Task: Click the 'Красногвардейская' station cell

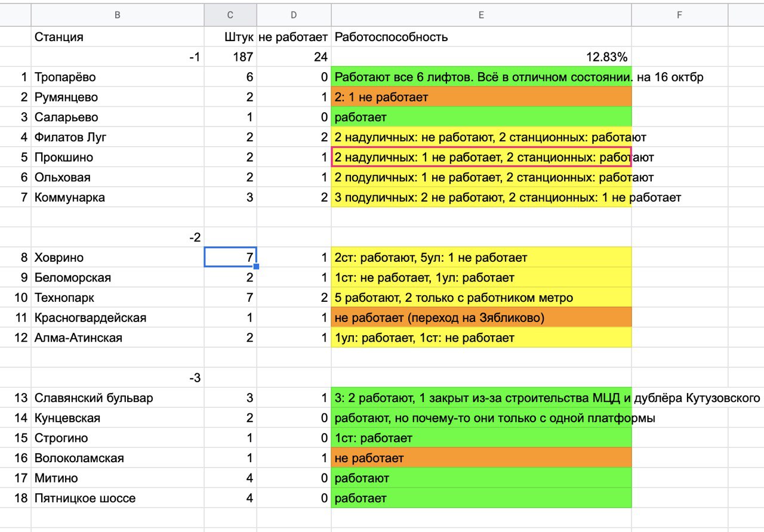Action: [x=118, y=318]
